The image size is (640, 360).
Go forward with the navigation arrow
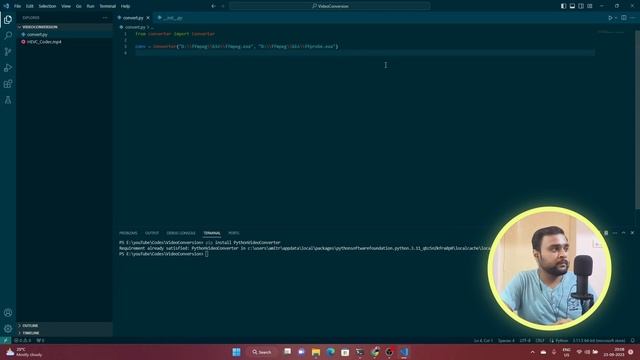point(223,6)
